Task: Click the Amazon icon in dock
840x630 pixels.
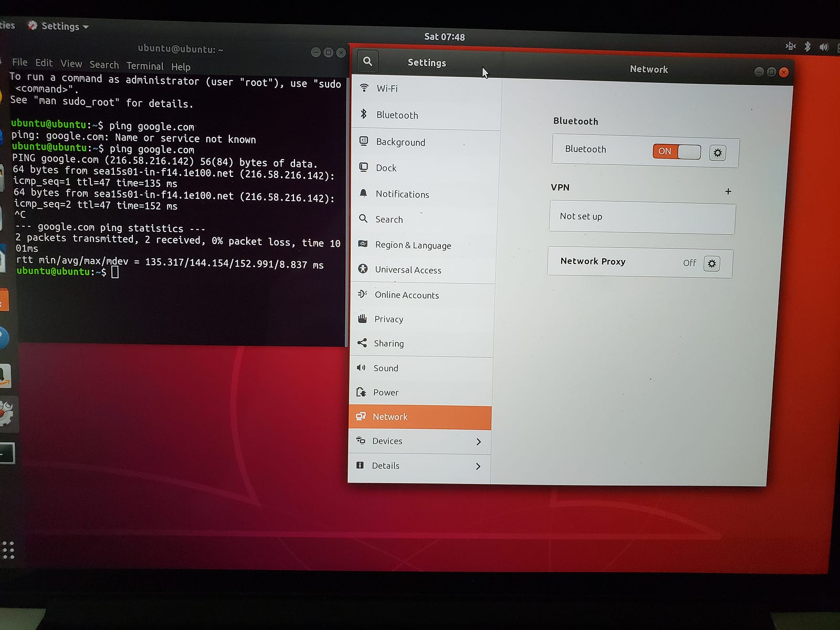Action: click(4, 375)
